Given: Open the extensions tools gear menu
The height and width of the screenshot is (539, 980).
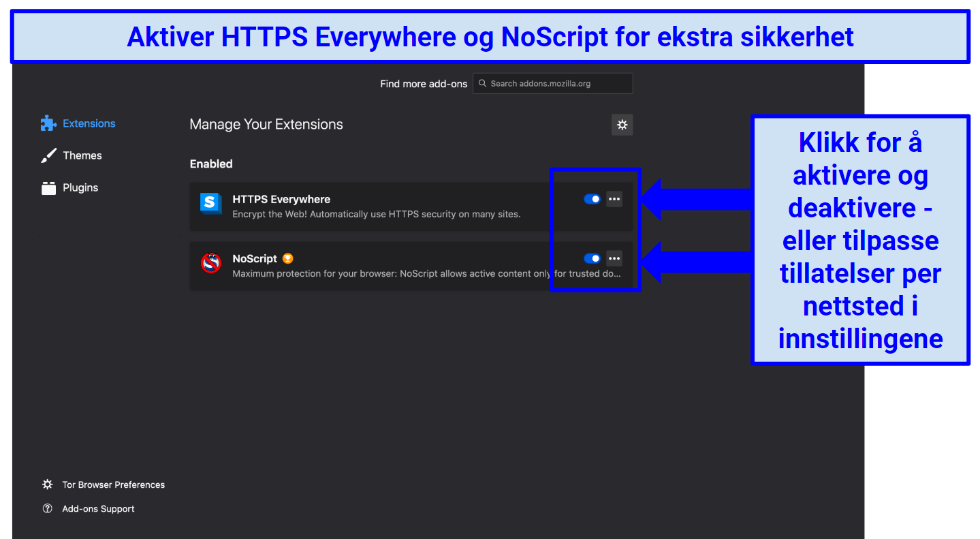Looking at the screenshot, I should [622, 125].
